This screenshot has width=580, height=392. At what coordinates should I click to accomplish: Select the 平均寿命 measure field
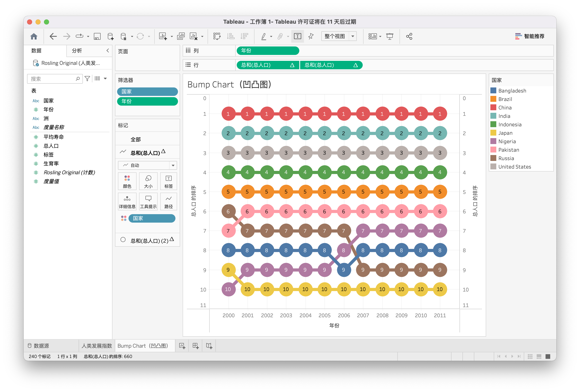(54, 137)
